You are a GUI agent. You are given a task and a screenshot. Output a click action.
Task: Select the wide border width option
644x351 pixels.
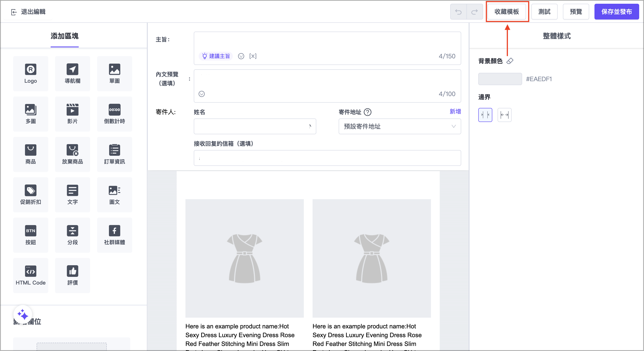[x=504, y=115]
